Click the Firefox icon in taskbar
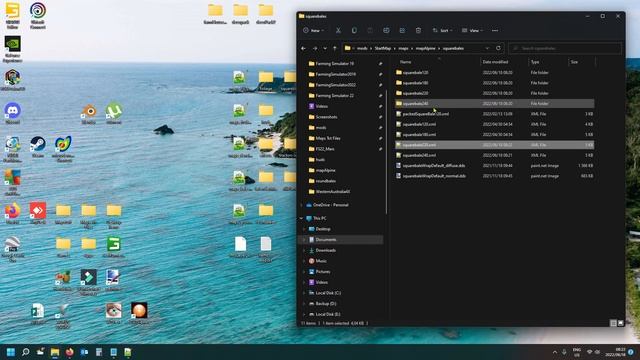 tap(69, 352)
